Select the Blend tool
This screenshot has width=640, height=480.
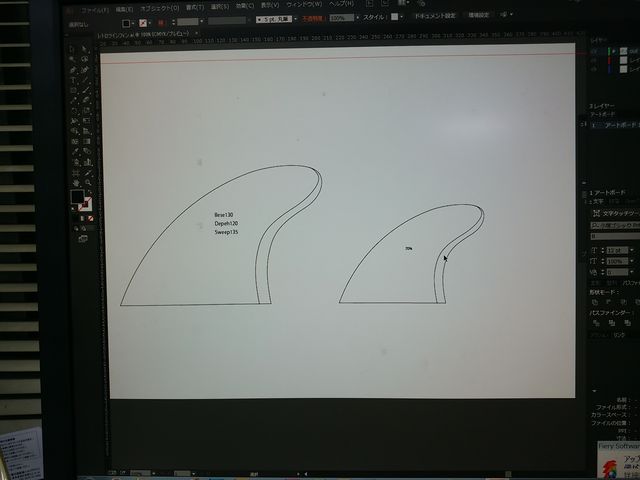87,151
